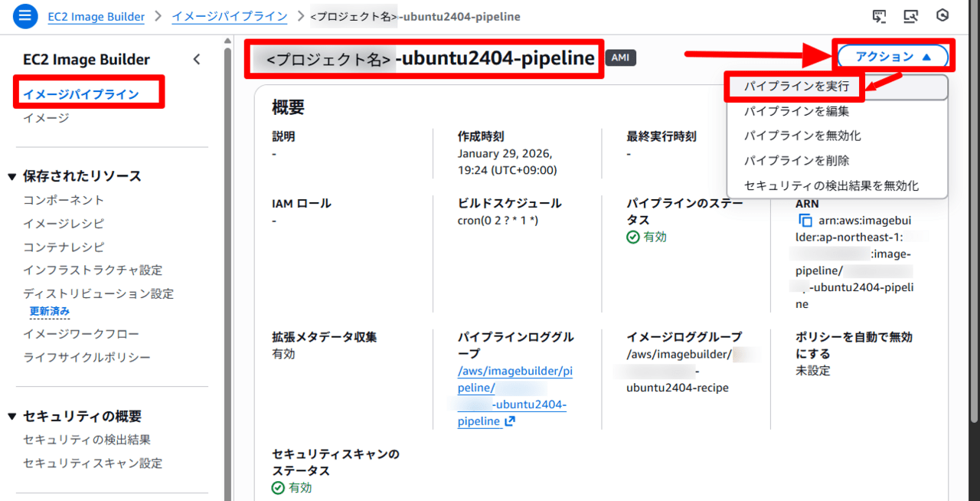Click the AMI badge next to title
Viewport: 980px width, 501px height.
point(620,58)
